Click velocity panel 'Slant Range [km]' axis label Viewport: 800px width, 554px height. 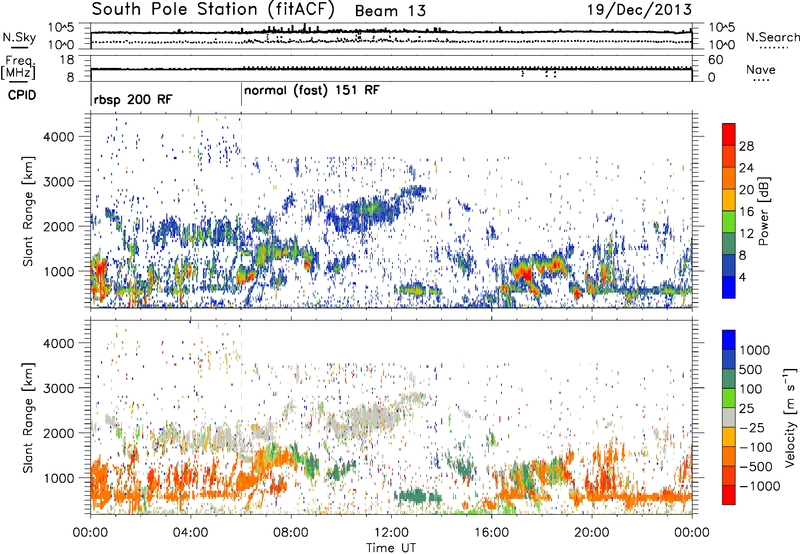(28, 417)
